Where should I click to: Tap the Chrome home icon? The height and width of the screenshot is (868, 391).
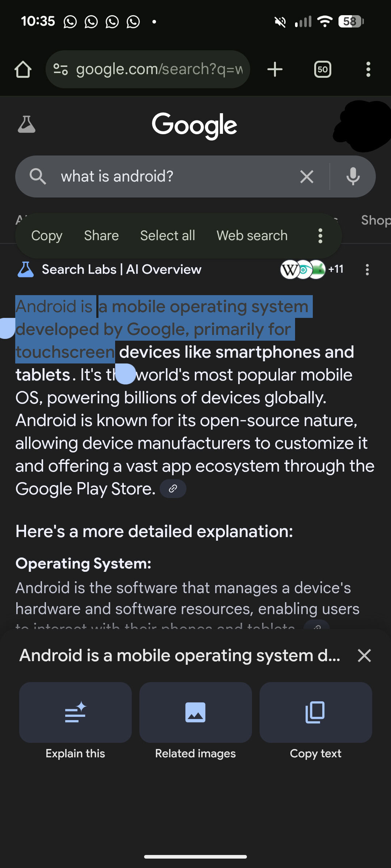(x=23, y=69)
